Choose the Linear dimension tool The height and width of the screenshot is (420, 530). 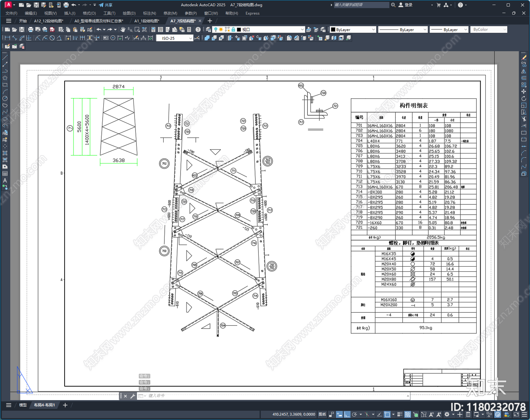point(7,38)
